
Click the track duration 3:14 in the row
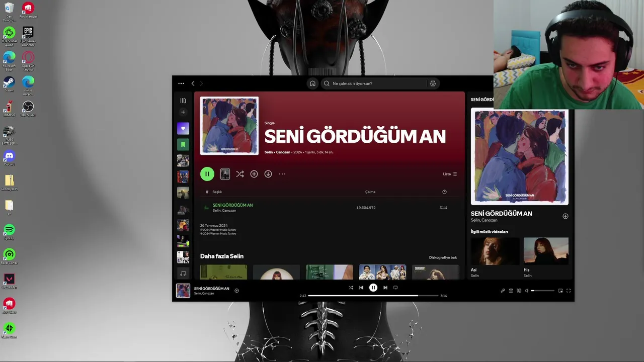(x=443, y=208)
